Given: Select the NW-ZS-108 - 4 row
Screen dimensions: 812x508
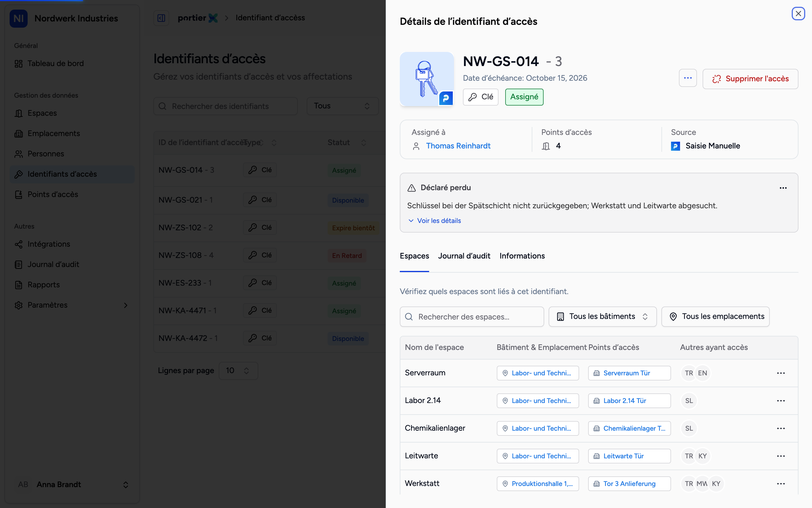Looking at the screenshot, I should (270, 255).
